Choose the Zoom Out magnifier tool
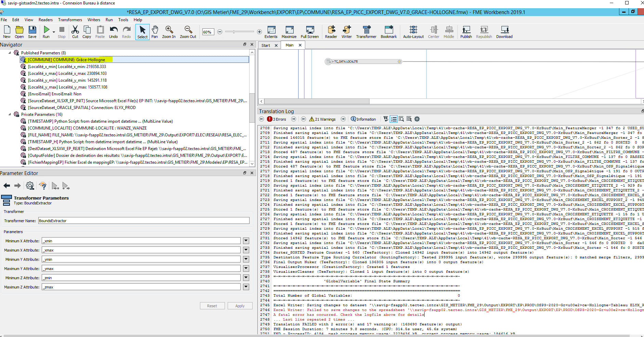The height and width of the screenshot is (337, 644). click(188, 32)
